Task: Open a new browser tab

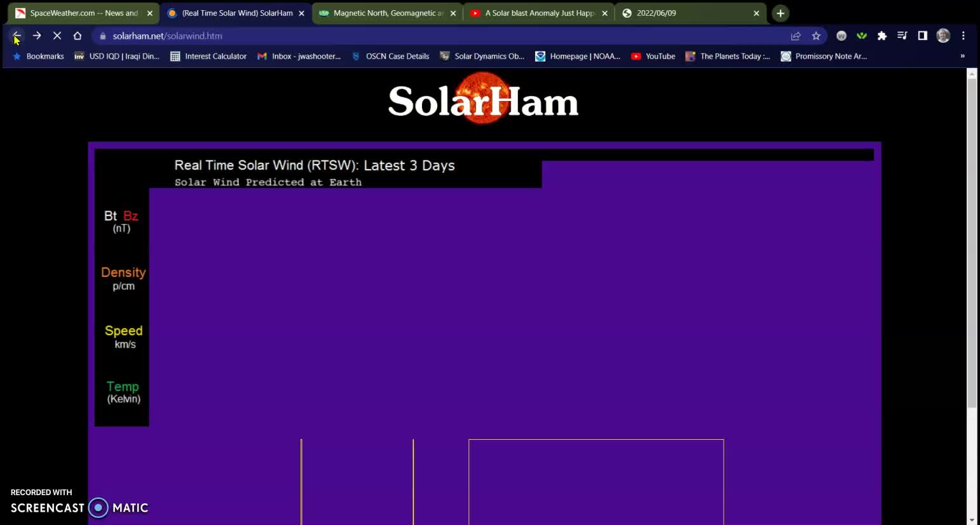Action: point(780,13)
